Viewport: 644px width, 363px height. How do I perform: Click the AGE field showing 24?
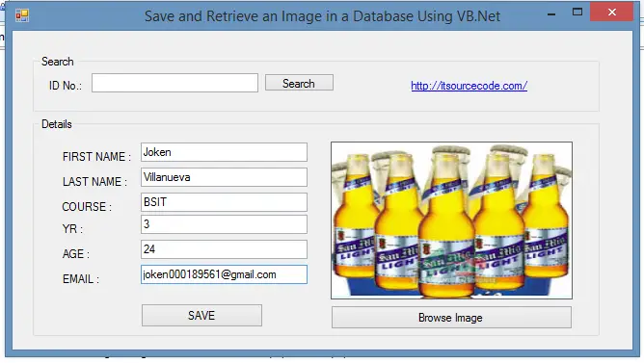click(x=224, y=249)
